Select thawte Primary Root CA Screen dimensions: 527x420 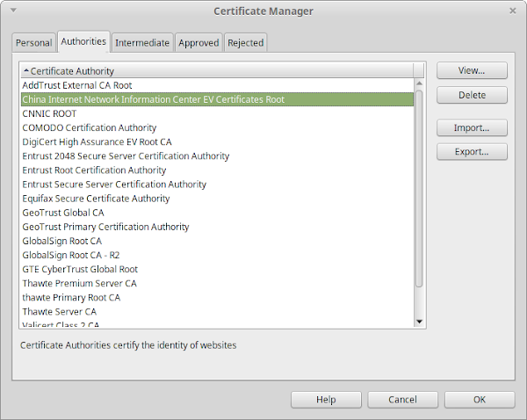point(217,297)
